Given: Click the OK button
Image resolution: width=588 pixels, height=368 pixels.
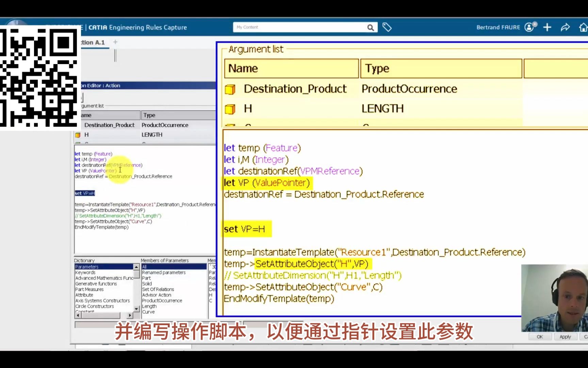Looking at the screenshot, I should click(540, 337).
